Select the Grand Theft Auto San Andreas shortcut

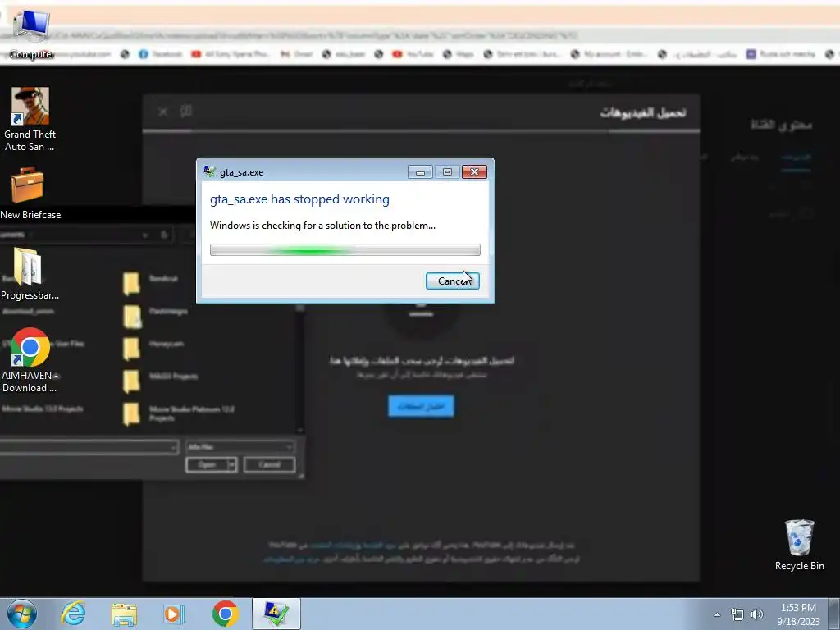30,120
